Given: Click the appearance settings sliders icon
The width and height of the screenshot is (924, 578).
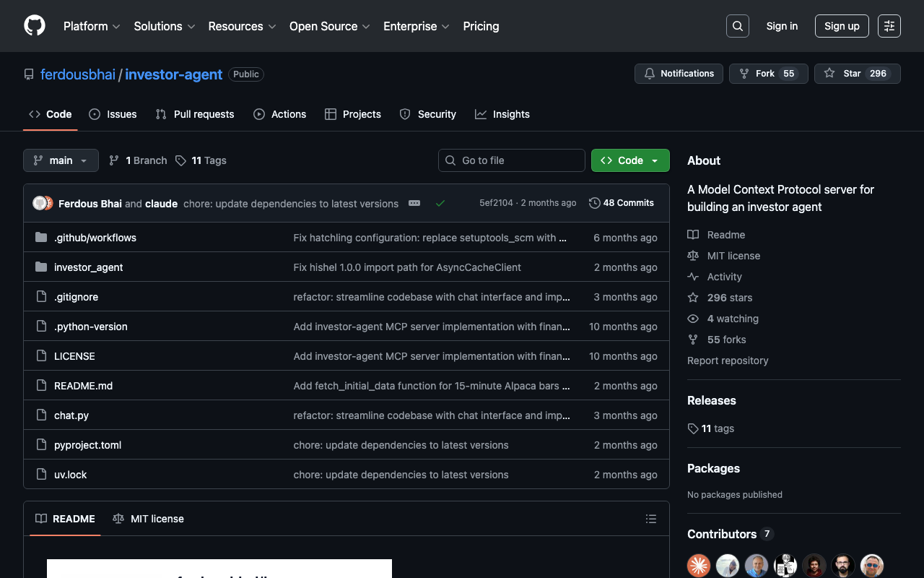Looking at the screenshot, I should (x=889, y=26).
